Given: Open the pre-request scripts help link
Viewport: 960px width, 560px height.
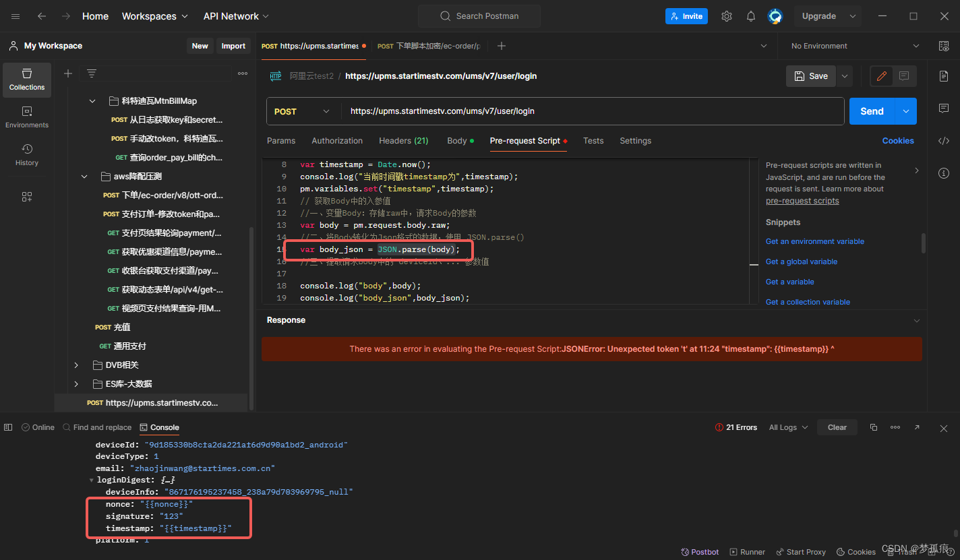Looking at the screenshot, I should 802,201.
